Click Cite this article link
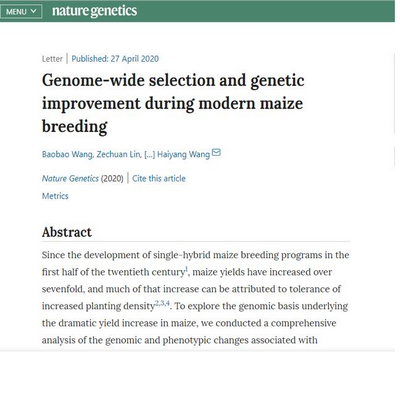400x400 pixels. (x=159, y=178)
